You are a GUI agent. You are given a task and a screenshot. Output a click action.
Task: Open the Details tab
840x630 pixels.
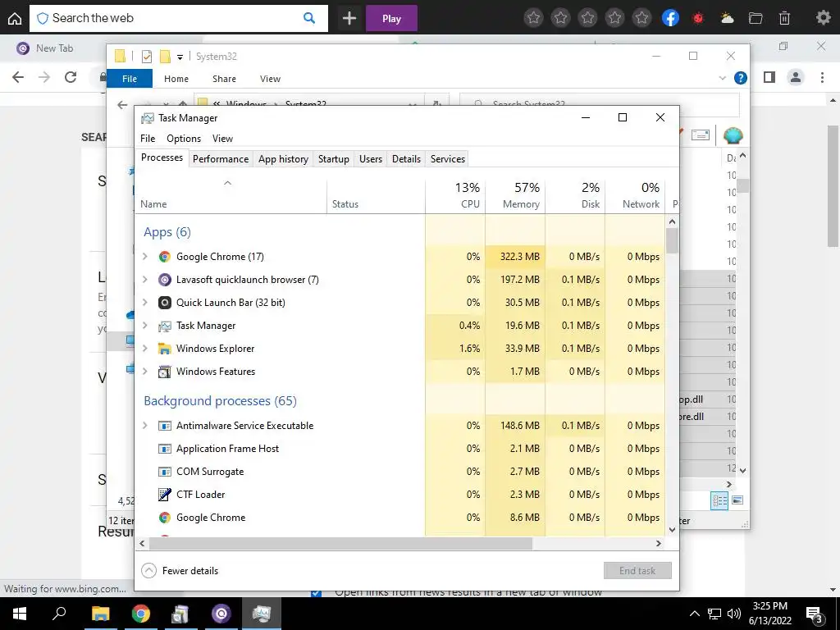click(x=406, y=159)
